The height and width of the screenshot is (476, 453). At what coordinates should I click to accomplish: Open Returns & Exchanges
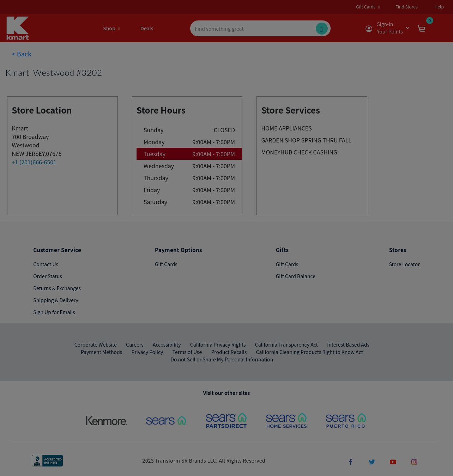point(57,288)
